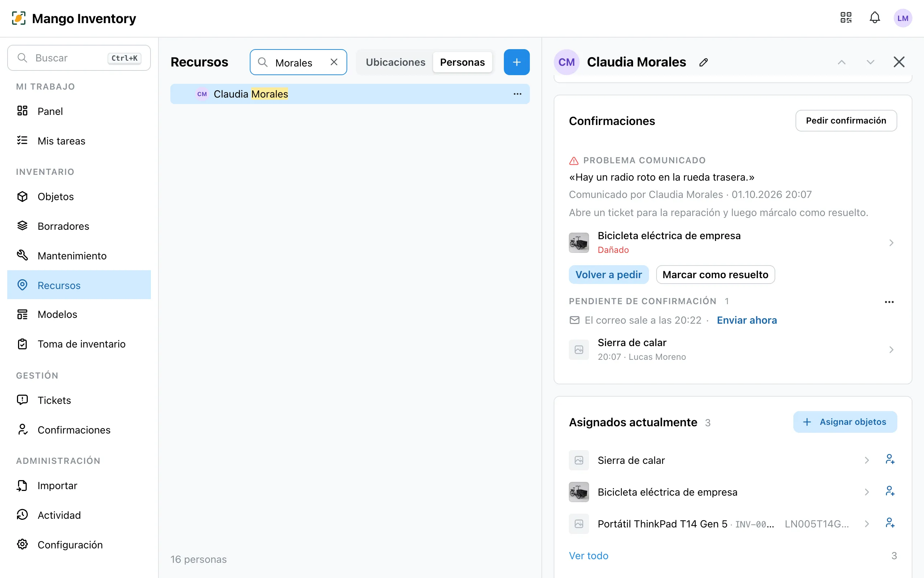Reassign Sierra de calar to another person
This screenshot has width=924, height=578.
tap(890, 460)
